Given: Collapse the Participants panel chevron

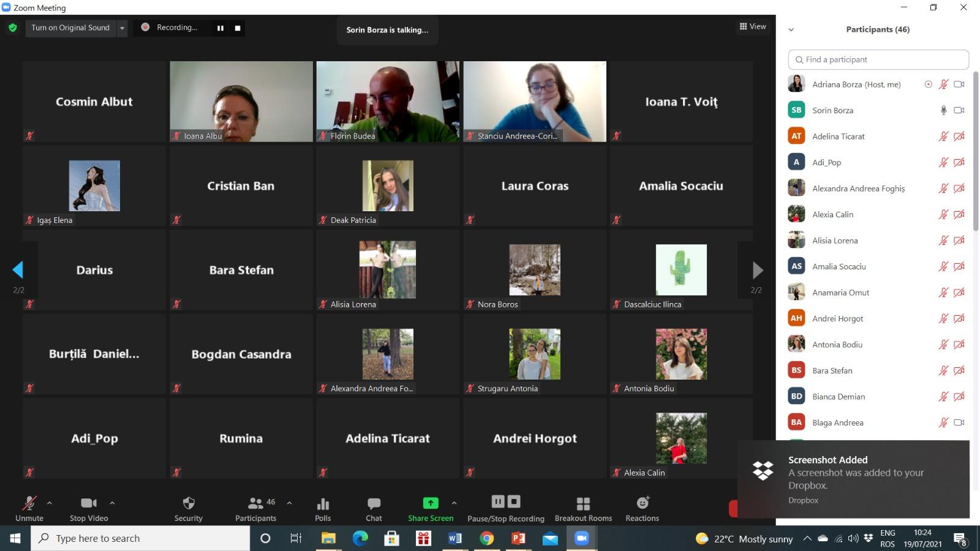Looking at the screenshot, I should click(x=791, y=29).
